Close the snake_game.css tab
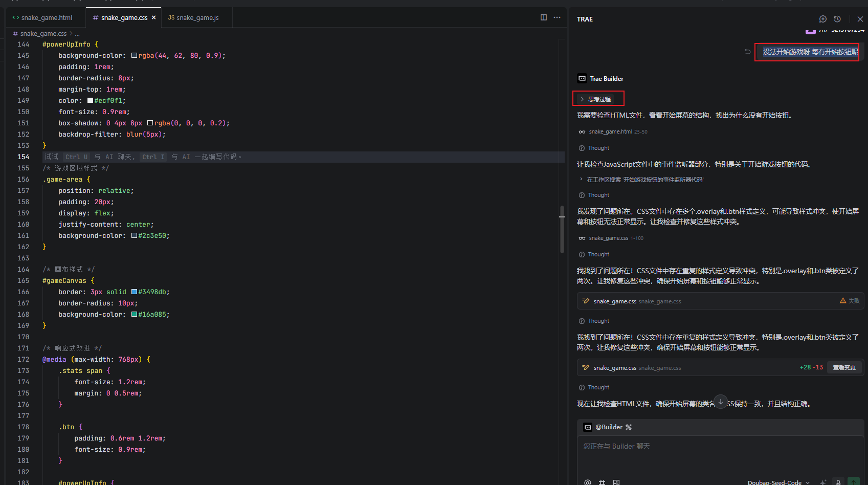 pyautogui.click(x=153, y=17)
